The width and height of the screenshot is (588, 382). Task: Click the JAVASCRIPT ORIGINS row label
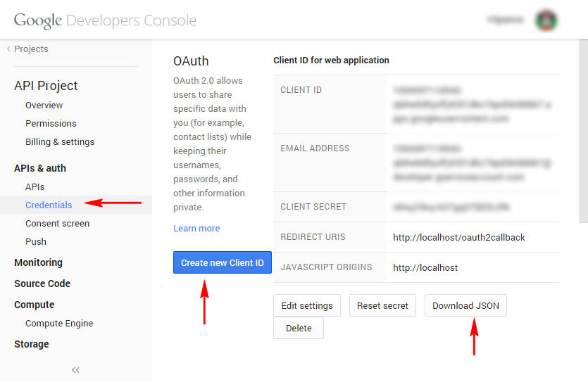point(326,267)
